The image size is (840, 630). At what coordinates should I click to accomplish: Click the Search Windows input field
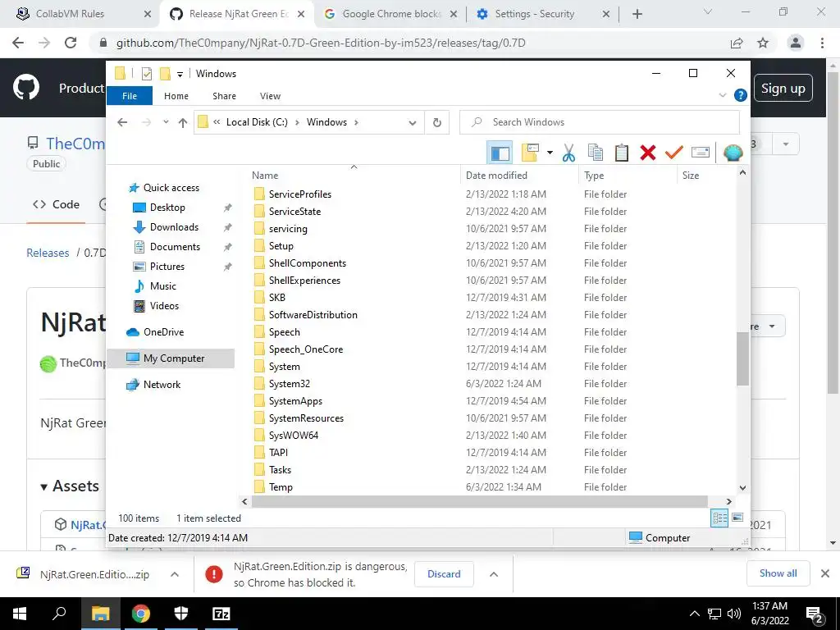(x=600, y=122)
